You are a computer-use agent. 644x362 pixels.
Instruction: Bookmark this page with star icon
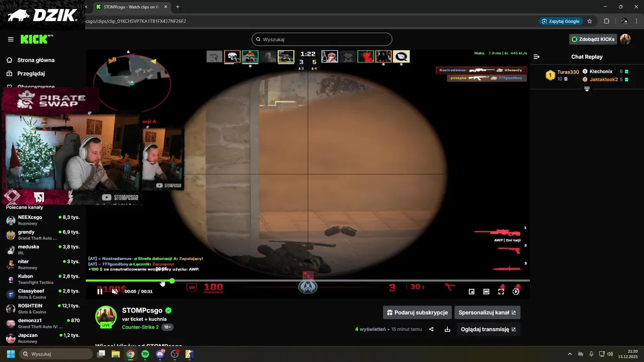click(590, 21)
